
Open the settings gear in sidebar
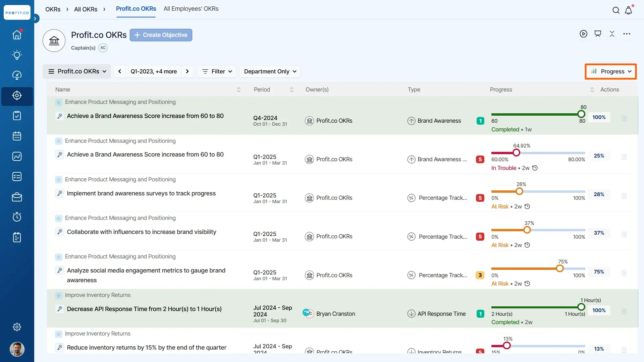coord(17,327)
